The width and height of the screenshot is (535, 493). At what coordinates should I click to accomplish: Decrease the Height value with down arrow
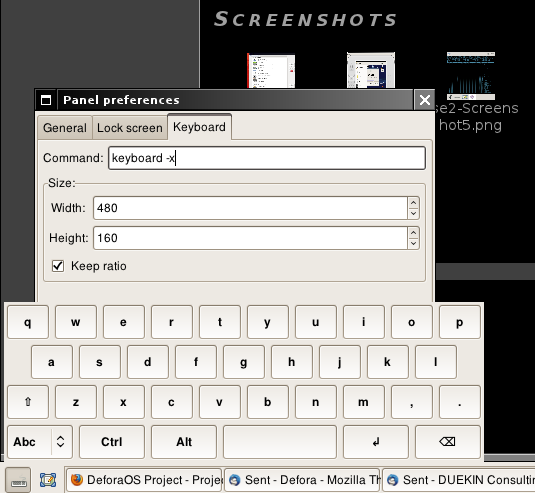[x=413, y=243]
